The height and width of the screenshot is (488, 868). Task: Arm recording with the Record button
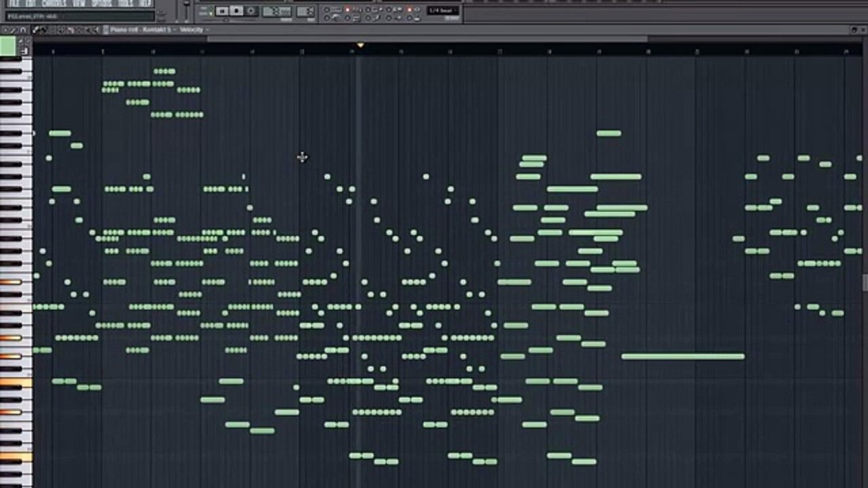[x=251, y=10]
